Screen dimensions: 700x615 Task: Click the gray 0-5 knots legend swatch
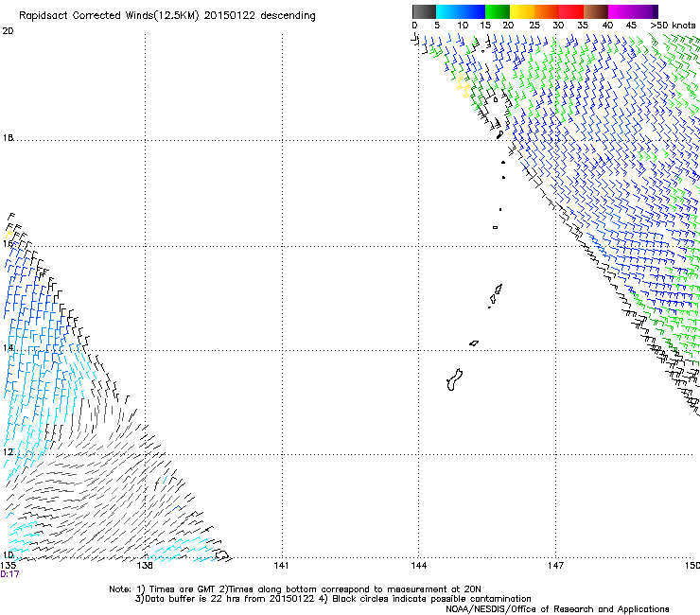click(424, 11)
